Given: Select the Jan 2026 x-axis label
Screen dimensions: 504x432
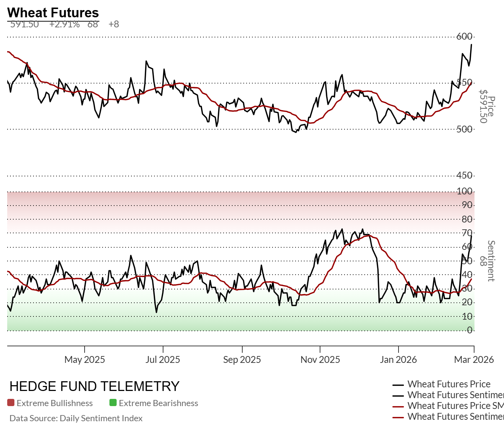Looking at the screenshot, I should tap(398, 360).
